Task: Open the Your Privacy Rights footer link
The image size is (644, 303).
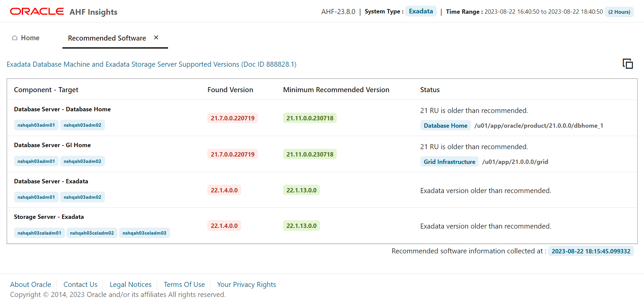Action: [x=247, y=285]
